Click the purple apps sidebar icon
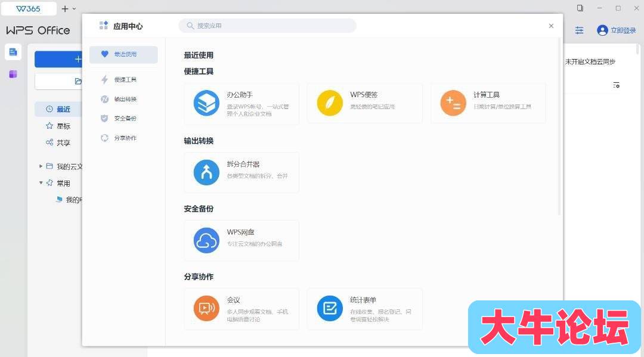Screen dimensions: 644x357 13,74
